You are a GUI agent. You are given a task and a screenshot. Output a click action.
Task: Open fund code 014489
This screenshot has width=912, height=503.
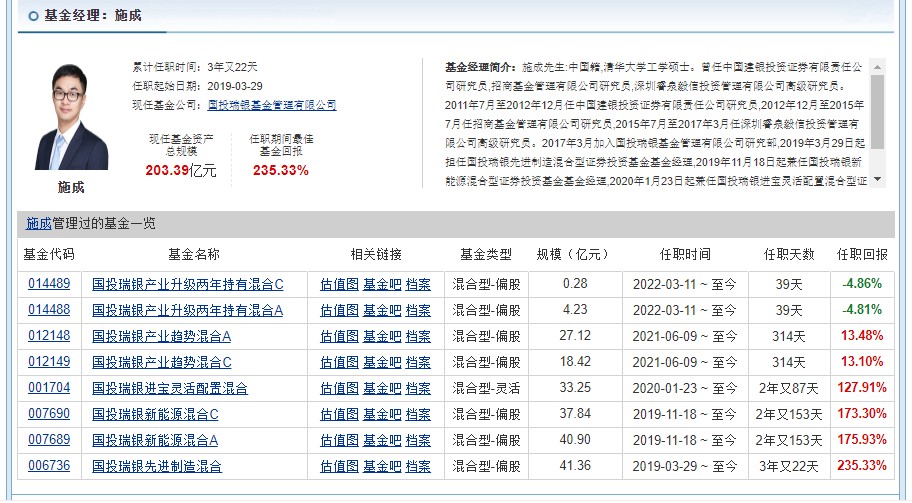point(49,284)
